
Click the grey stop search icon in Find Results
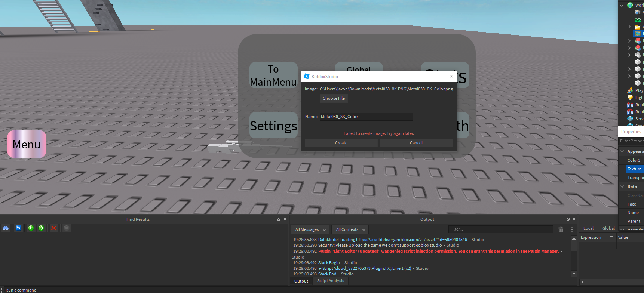click(x=67, y=228)
